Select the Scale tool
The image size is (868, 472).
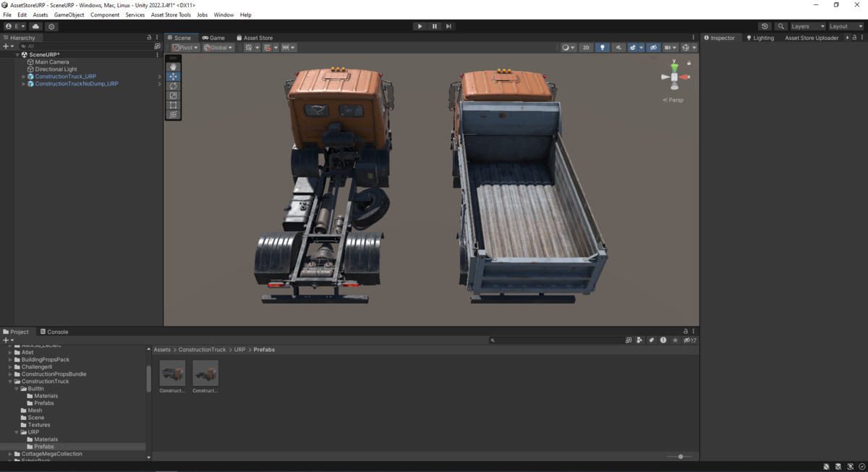[173, 95]
